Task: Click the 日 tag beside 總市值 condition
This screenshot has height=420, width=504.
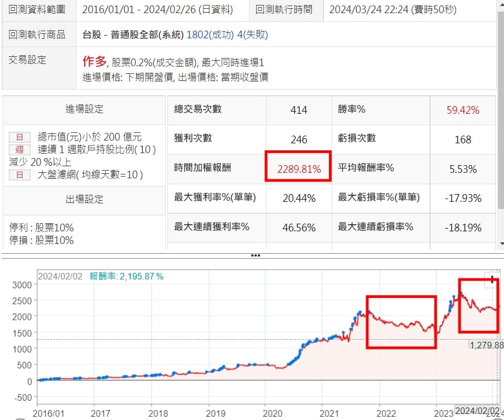Action: coord(20,137)
